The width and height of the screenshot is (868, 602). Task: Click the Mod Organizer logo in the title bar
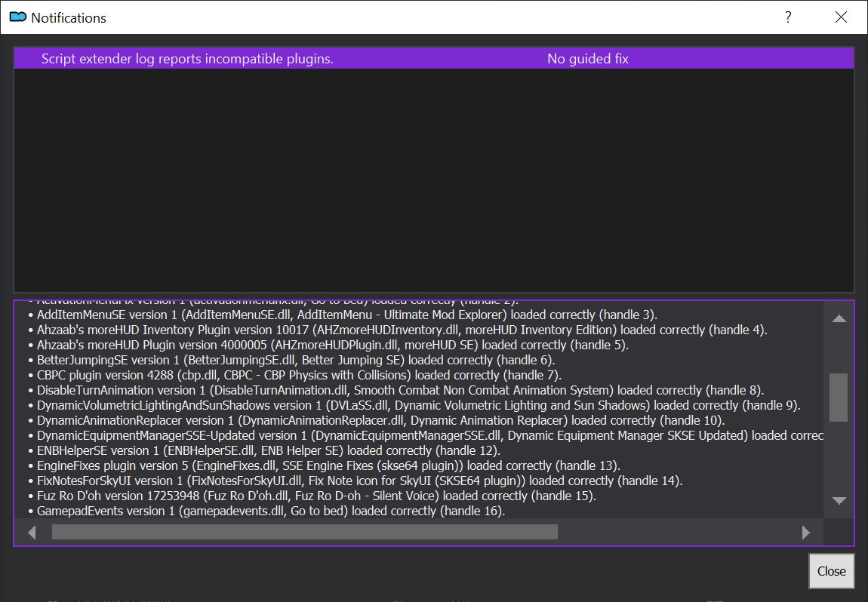(17, 17)
